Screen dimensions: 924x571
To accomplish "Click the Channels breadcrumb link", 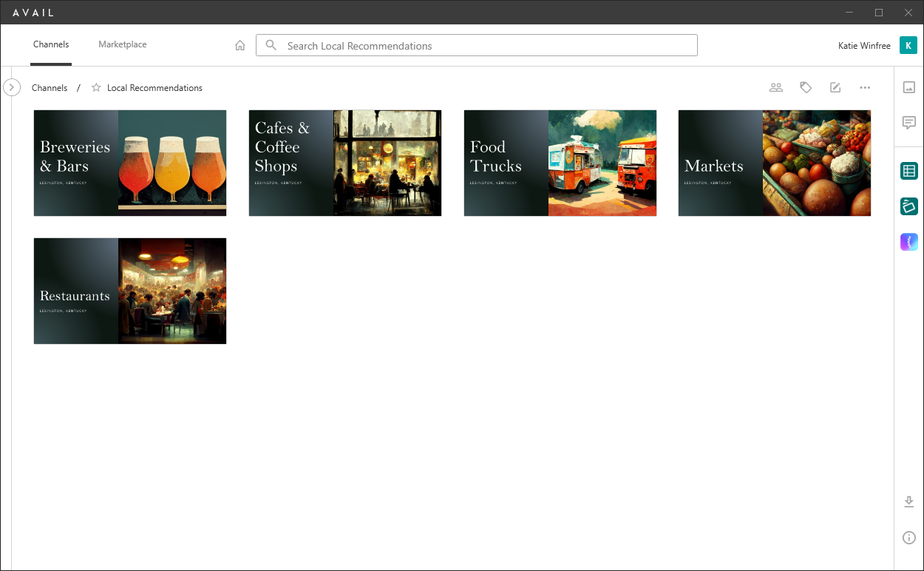I will [x=50, y=87].
